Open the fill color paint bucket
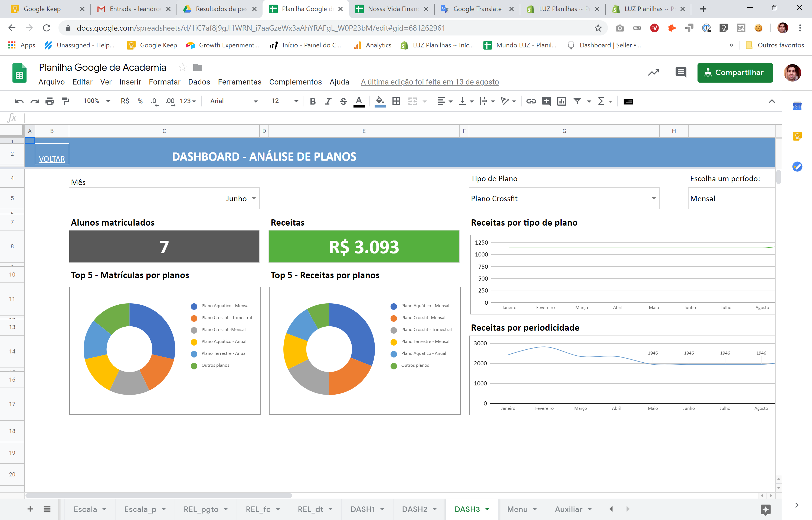Image resolution: width=812 pixels, height=520 pixels. [x=380, y=101]
